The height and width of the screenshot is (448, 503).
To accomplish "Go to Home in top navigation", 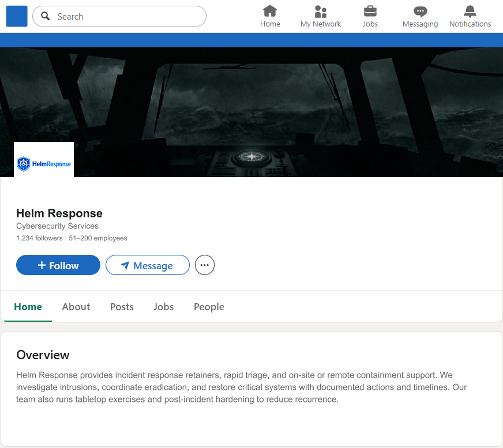I will [270, 16].
